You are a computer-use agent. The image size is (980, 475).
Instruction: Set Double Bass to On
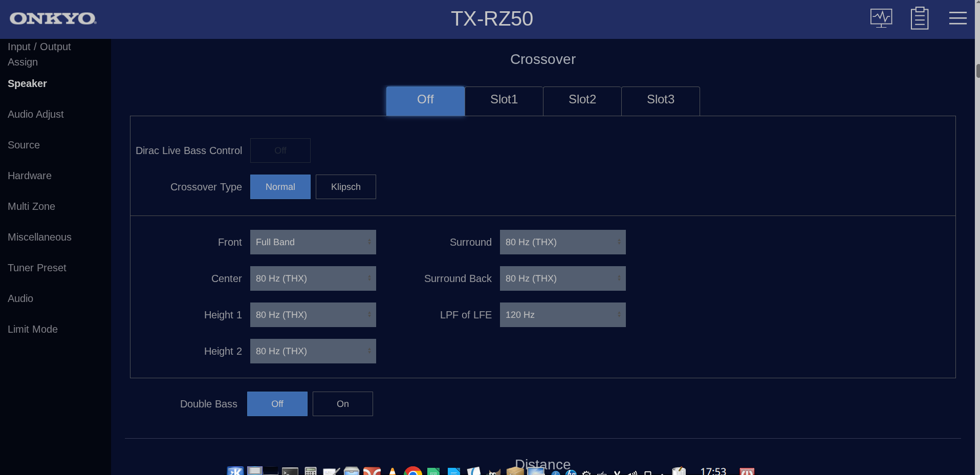342,404
